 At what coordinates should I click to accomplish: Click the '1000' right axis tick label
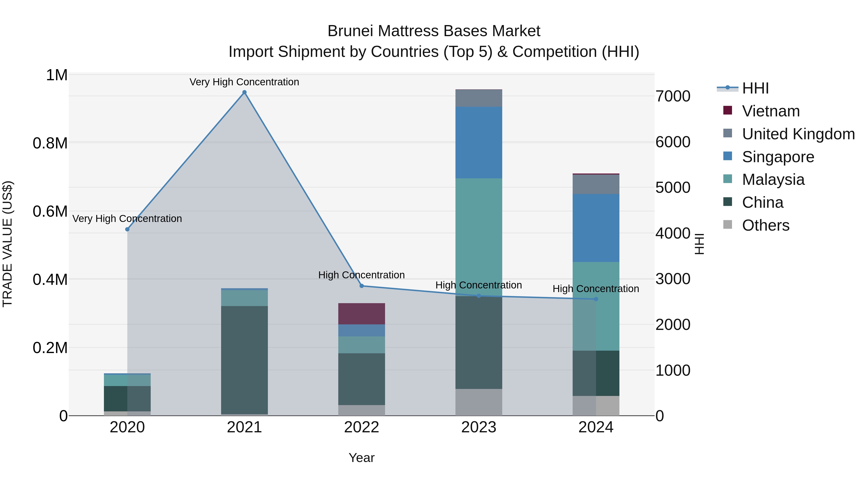(x=673, y=370)
